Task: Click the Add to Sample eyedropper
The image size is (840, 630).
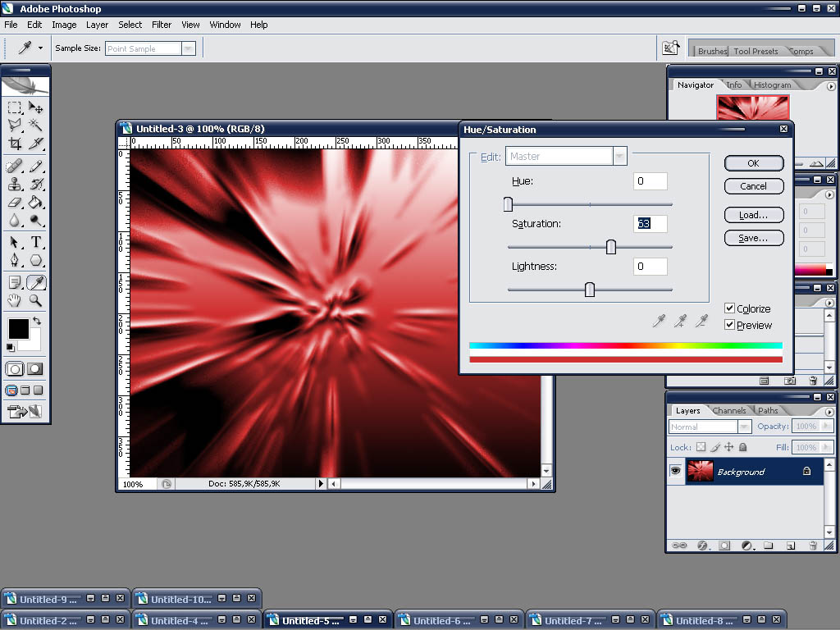Action: (680, 322)
